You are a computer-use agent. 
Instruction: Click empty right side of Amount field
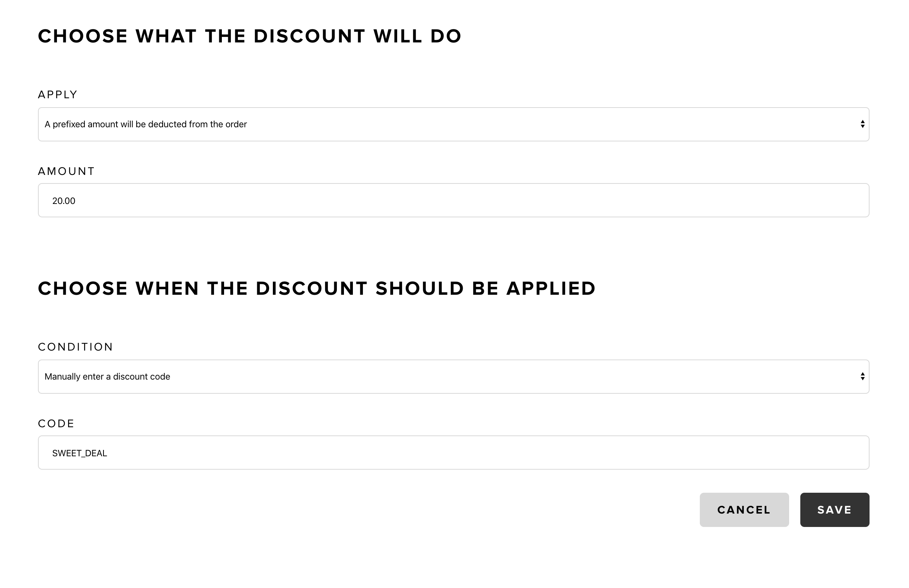pos(725,201)
